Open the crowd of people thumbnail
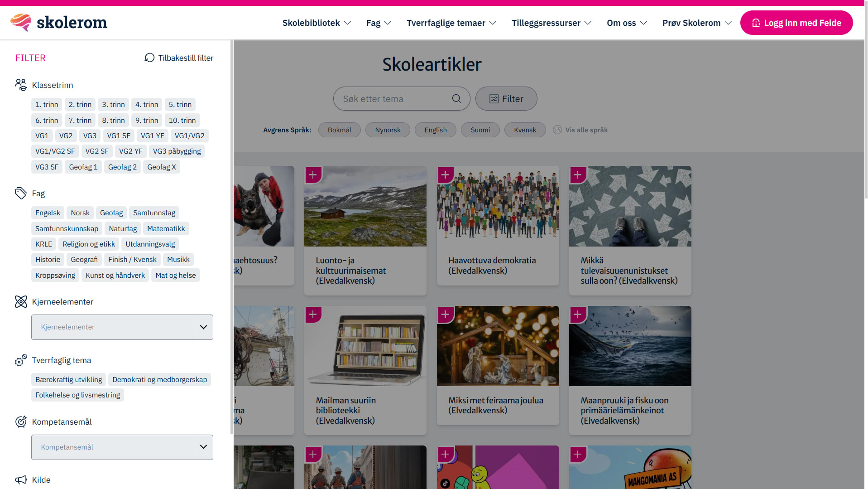Screen dimensions: 868x489 (498, 206)
